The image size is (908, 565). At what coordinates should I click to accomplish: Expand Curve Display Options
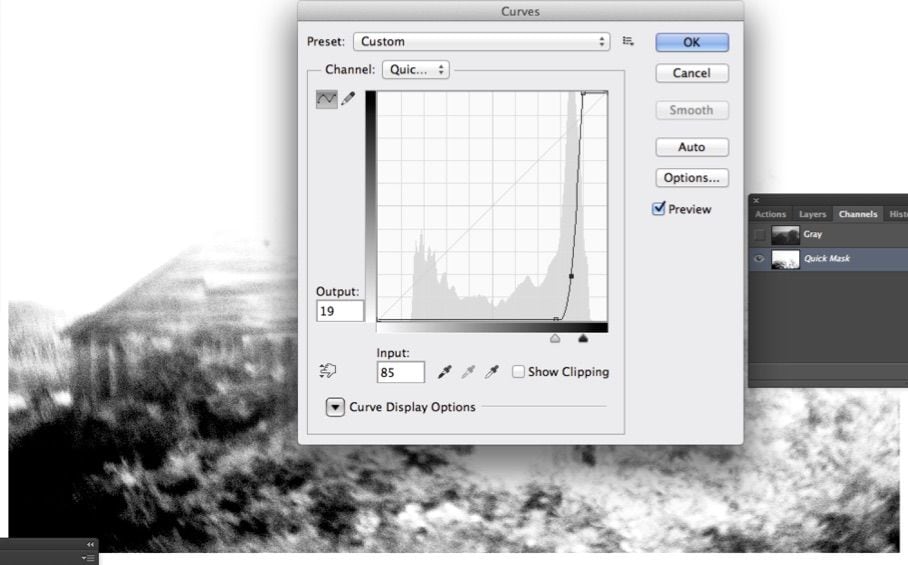tap(335, 407)
